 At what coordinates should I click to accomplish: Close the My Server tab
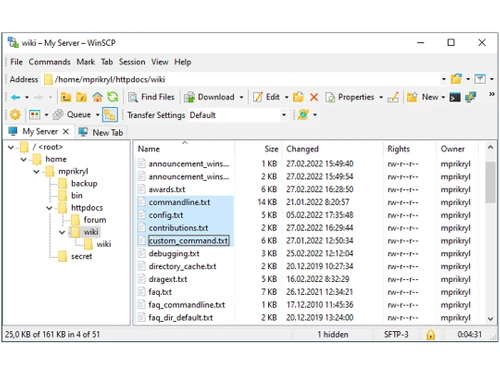click(x=66, y=131)
